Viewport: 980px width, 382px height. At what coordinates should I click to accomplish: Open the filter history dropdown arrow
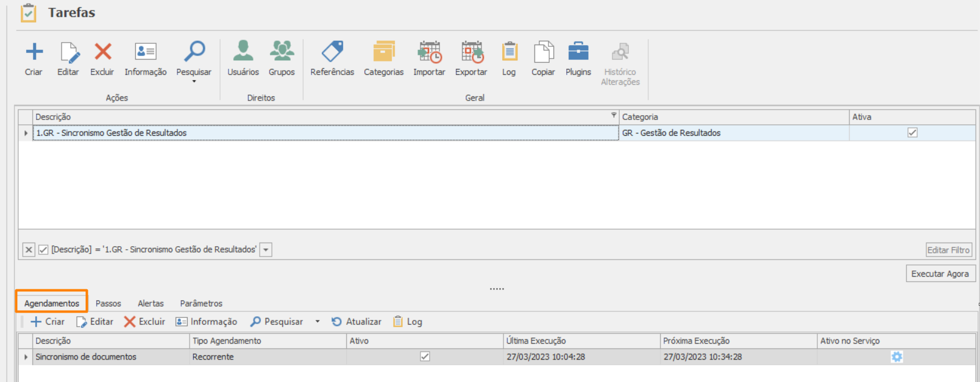coord(266,250)
